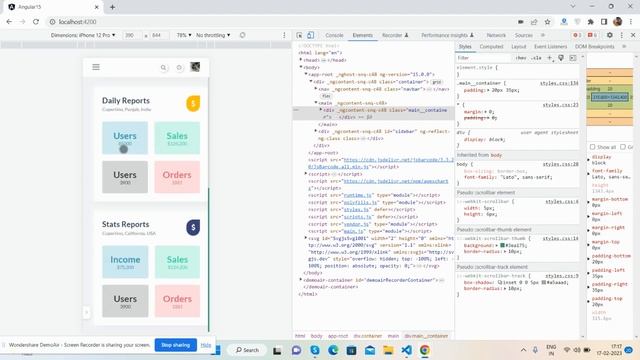Switch to the Sources tab
Image resolution: width=640 pixels, height=360 pixels.
point(523,36)
